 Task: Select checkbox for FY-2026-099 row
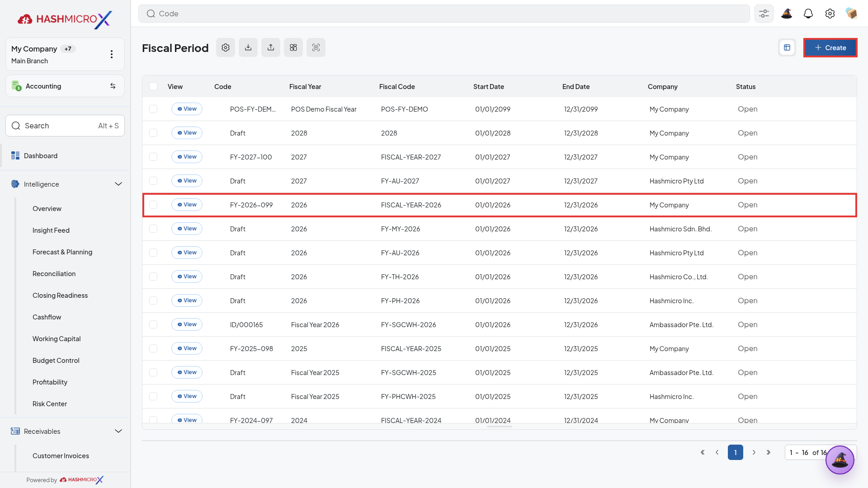pos(153,205)
